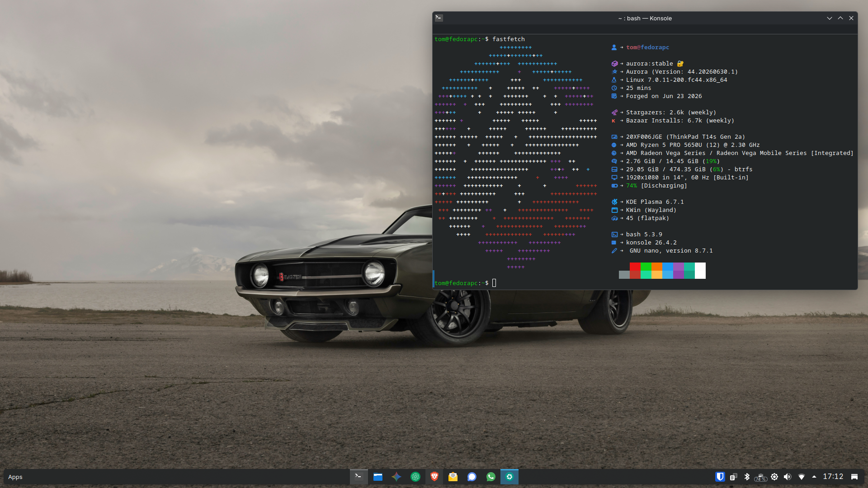Click the '25 mins' uptime text
Viewport: 868px width, 488px height.
click(x=639, y=88)
